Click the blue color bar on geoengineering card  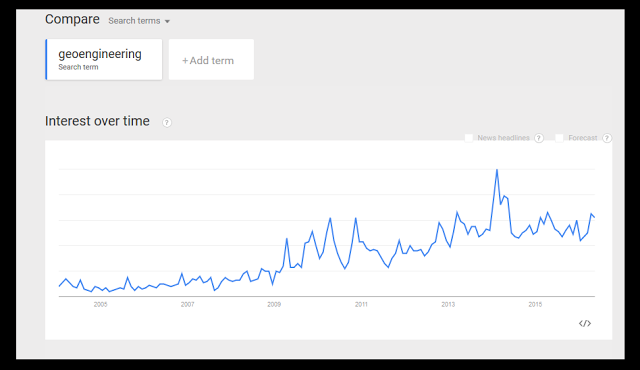point(46,60)
